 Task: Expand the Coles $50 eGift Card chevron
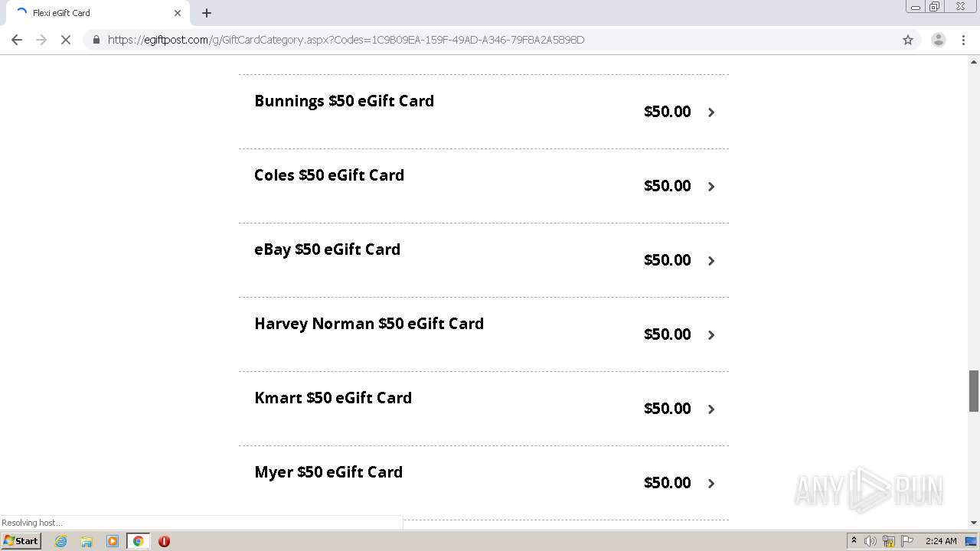(x=711, y=187)
